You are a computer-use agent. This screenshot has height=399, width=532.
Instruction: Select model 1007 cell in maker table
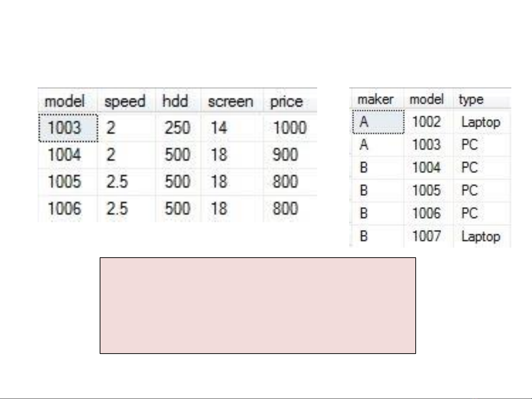click(x=426, y=236)
